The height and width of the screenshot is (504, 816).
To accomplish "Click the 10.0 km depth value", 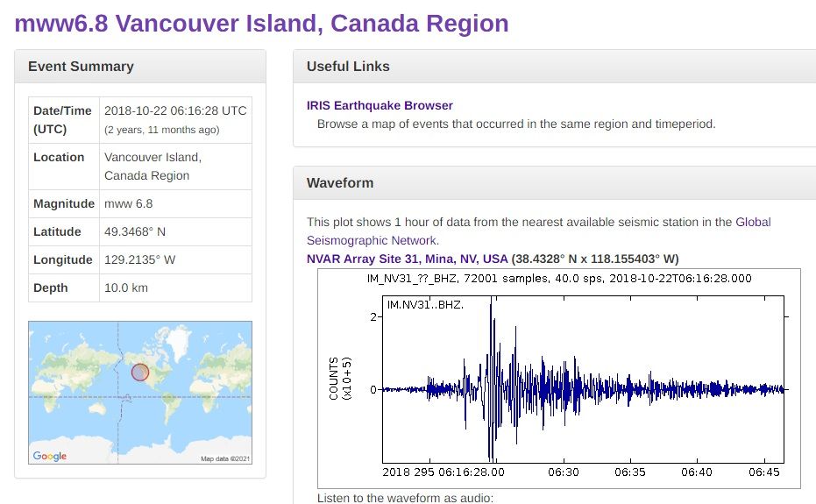I will coord(128,287).
